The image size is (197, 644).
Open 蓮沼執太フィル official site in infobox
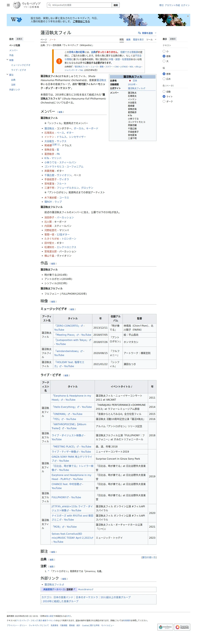pos(136,88)
